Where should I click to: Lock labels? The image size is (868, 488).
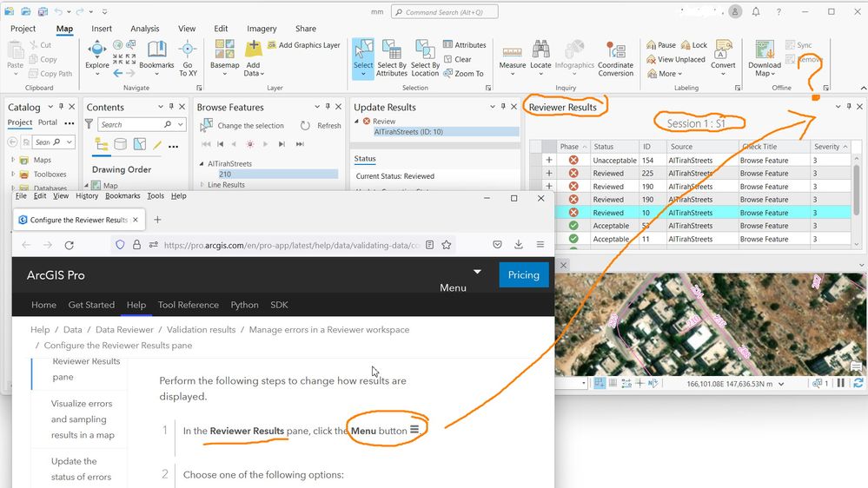click(694, 45)
